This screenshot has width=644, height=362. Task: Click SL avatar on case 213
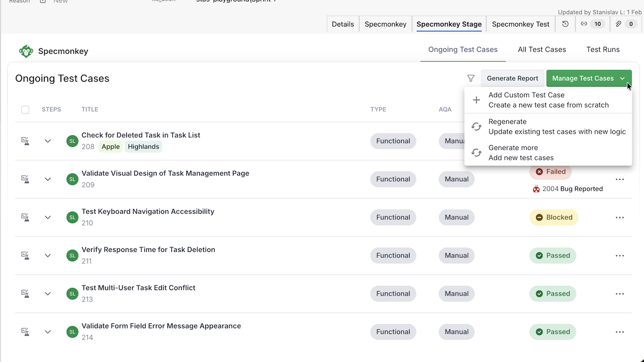pos(72,294)
